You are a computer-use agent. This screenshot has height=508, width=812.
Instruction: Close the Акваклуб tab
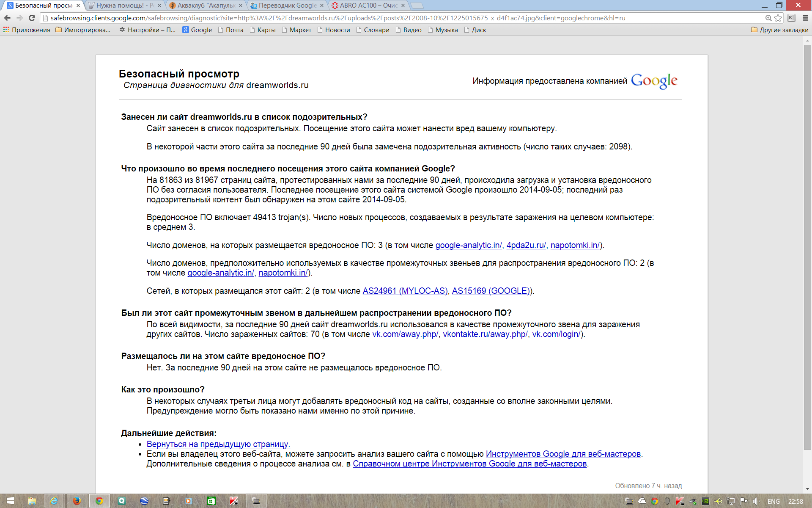[x=241, y=6]
